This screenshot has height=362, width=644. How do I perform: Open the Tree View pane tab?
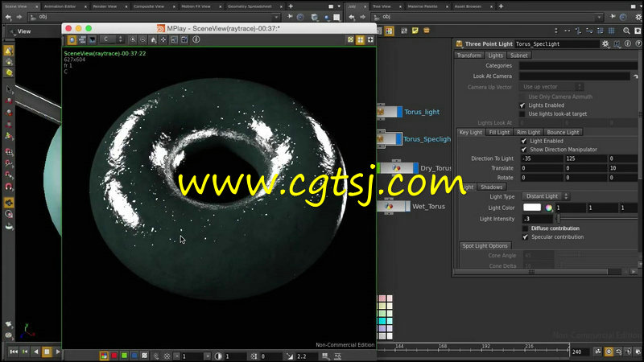tap(382, 6)
